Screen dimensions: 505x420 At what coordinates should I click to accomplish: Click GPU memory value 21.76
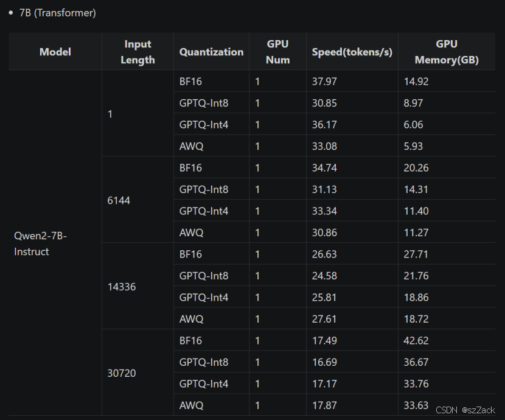(x=416, y=275)
